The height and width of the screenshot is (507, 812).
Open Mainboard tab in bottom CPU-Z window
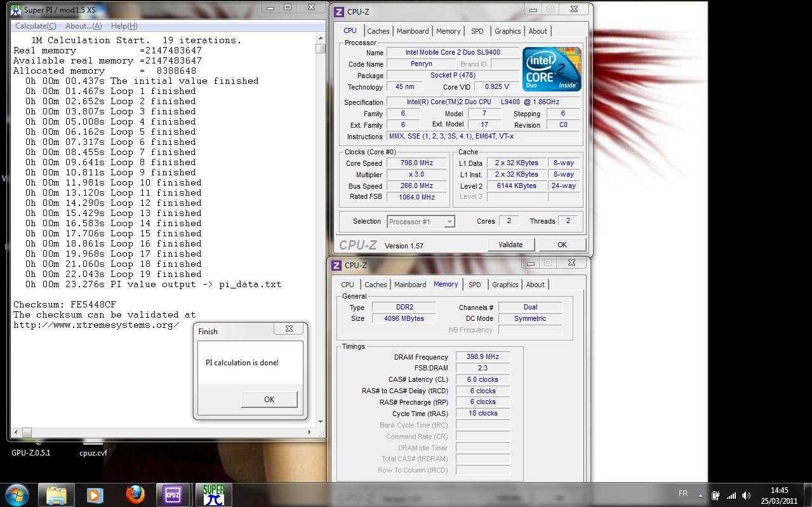410,285
